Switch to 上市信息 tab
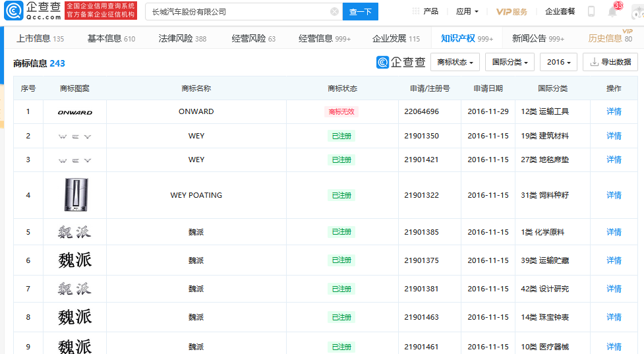 40,38
